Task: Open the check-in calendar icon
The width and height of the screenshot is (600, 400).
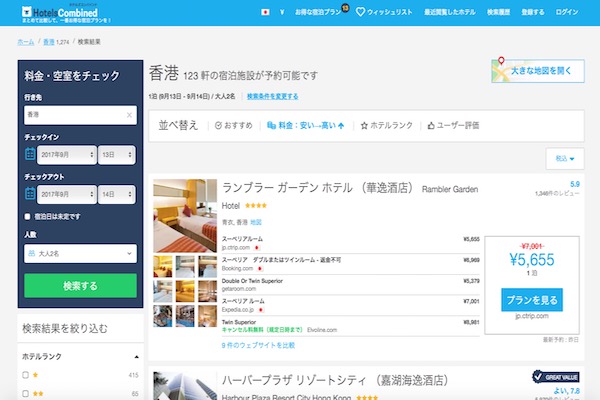Action: (30, 154)
